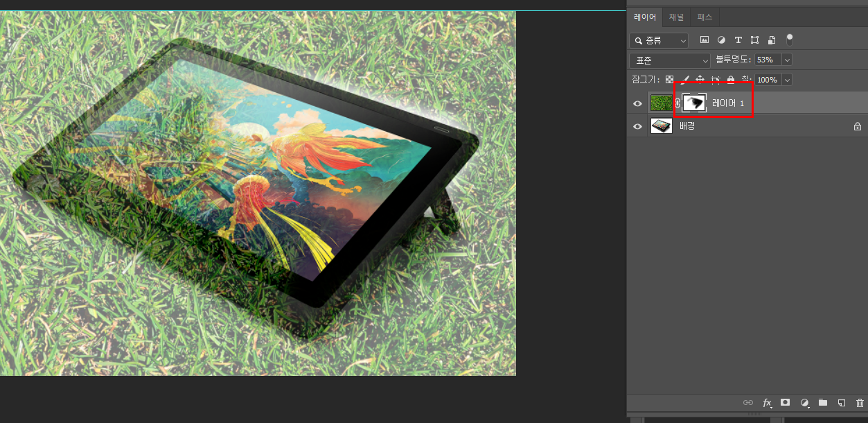Open the 종류 filter type dropdown
The height and width of the screenshot is (423, 868).
659,41
